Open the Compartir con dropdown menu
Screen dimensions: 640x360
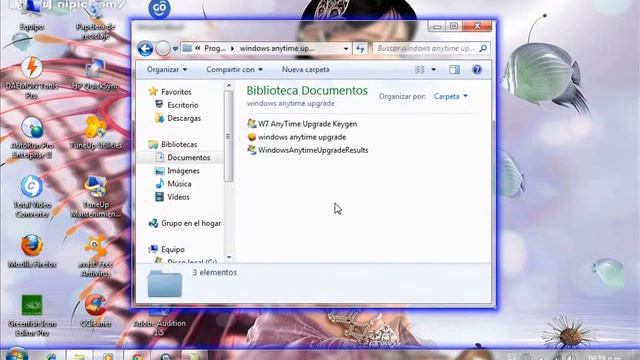pyautogui.click(x=234, y=70)
